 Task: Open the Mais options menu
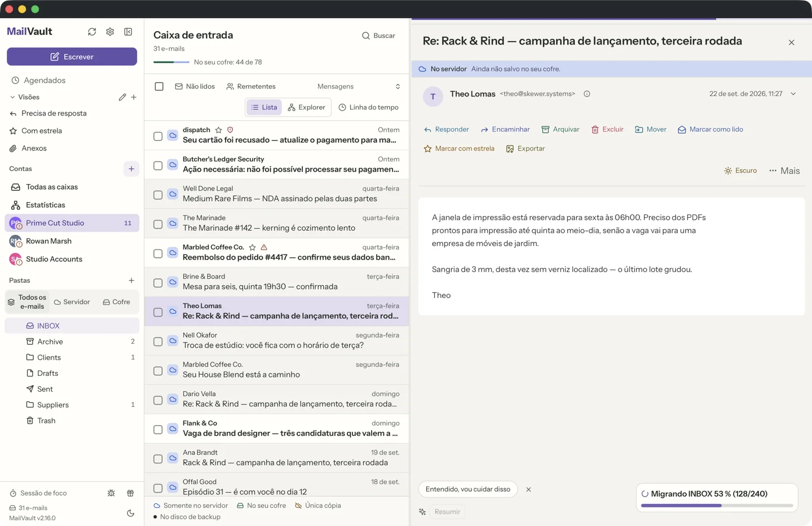pyautogui.click(x=784, y=170)
